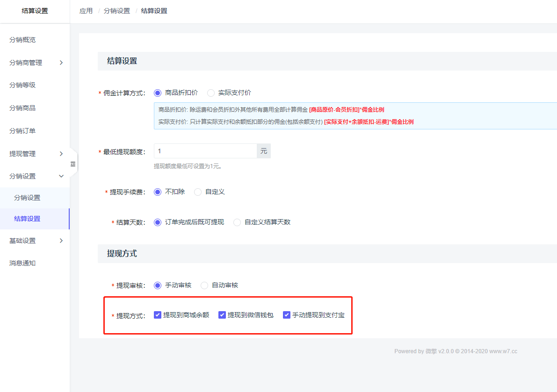Collapse the sidebar using the toggle handle icon
Screen dimensions: 557x392
point(73,164)
